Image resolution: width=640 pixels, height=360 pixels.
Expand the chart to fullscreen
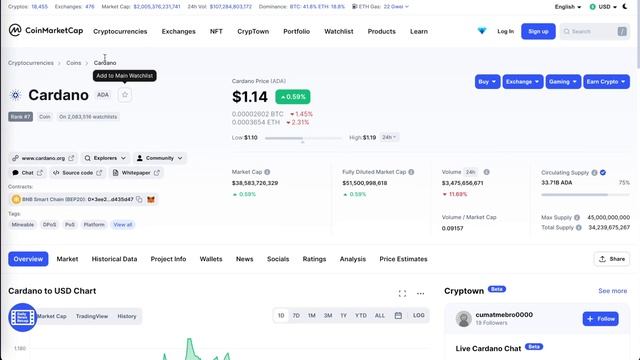point(402,293)
